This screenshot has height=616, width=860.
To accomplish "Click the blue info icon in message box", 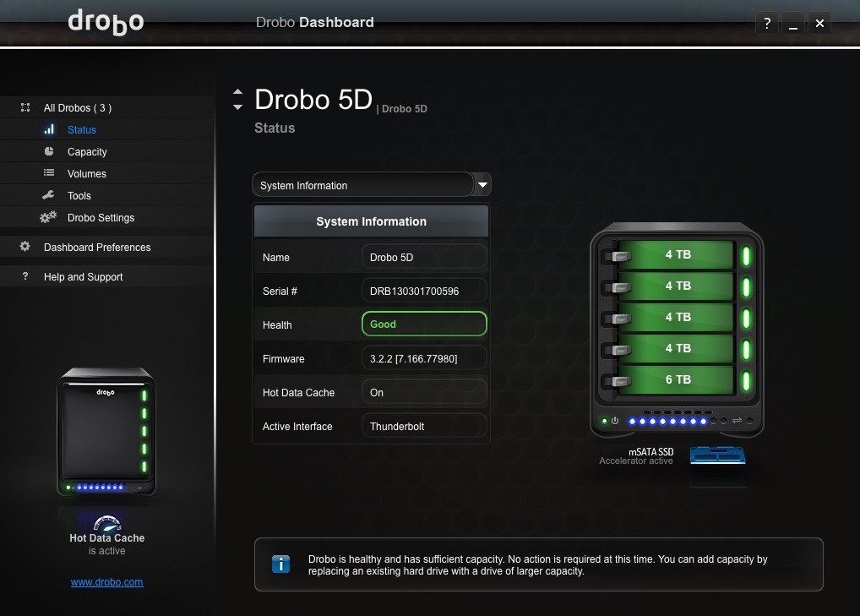I will click(x=280, y=564).
